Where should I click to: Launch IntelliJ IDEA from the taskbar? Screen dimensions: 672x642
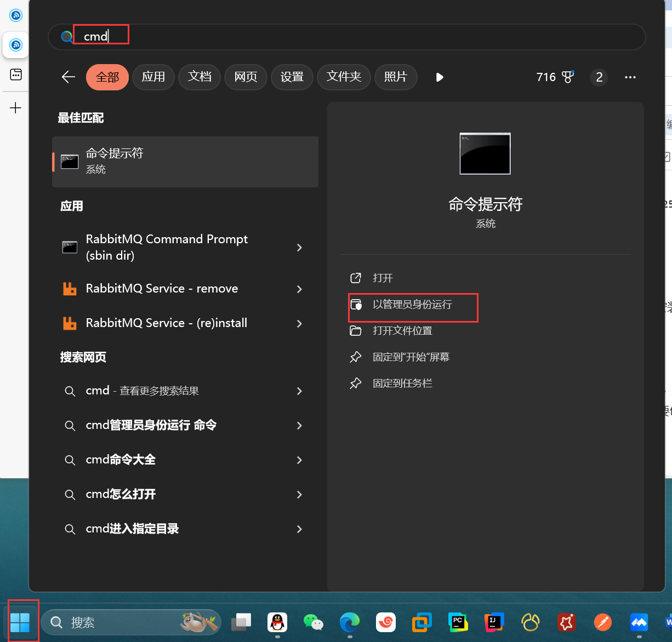494,622
